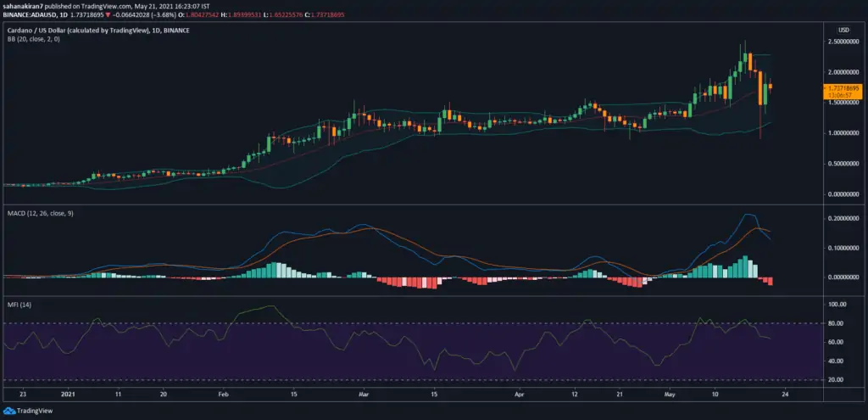This screenshot has height=420, width=868.
Task: Click the 0.10000000 MACD axis value
Action: [843, 247]
